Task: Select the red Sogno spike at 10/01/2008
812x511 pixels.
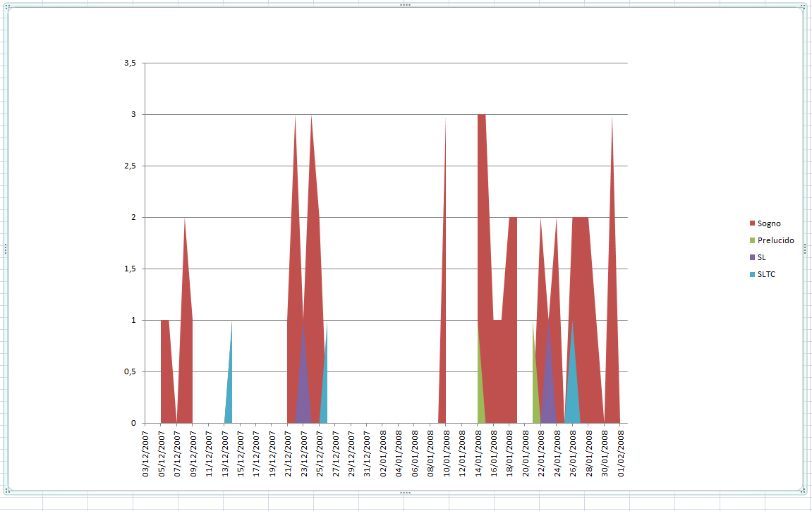Action: click(444, 317)
